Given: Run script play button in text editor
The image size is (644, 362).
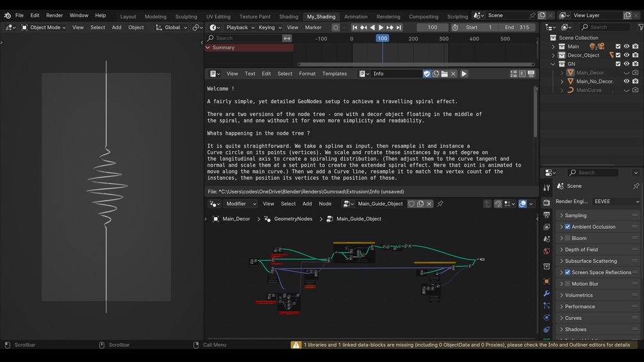Looking at the screenshot, I should click(x=464, y=74).
